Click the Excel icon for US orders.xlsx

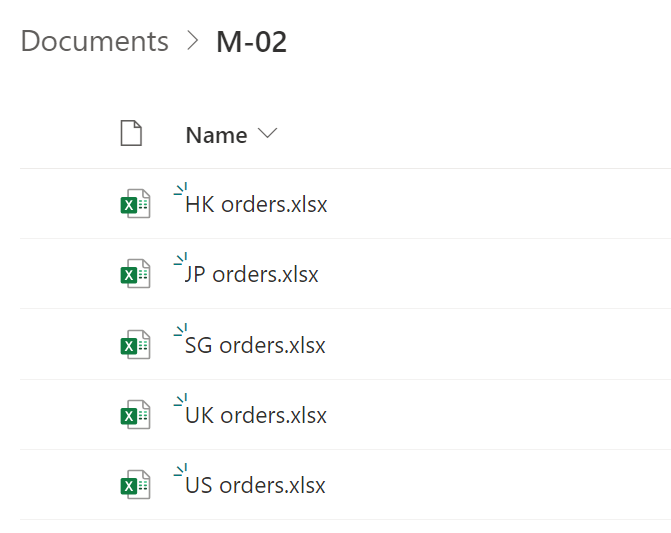(135, 485)
